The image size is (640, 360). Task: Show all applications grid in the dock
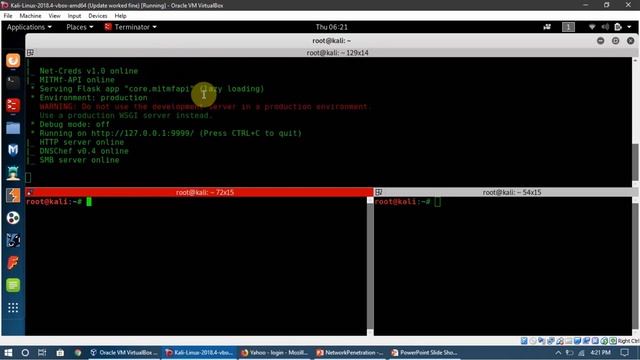point(13,308)
